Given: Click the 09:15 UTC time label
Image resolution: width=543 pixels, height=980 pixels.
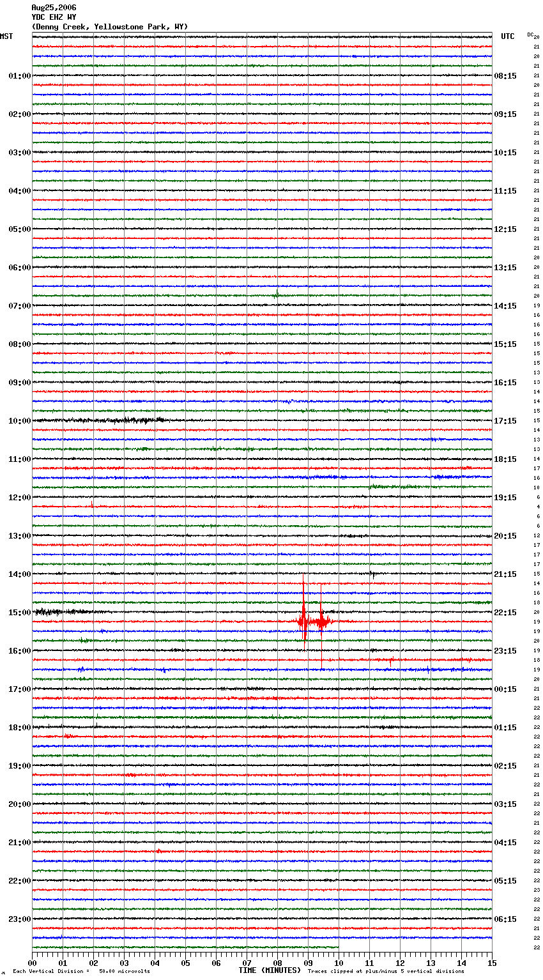Looking at the screenshot, I should pos(505,114).
